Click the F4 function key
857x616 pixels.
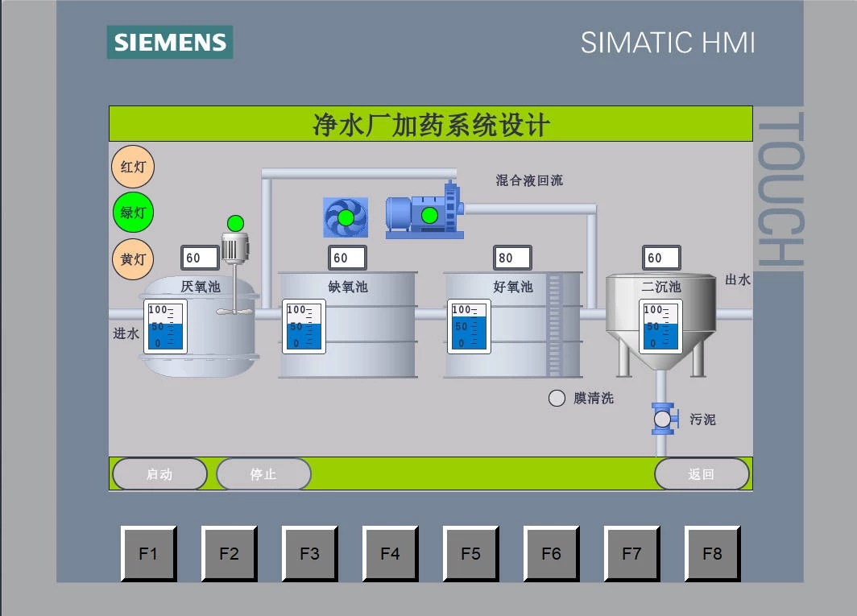[390, 554]
